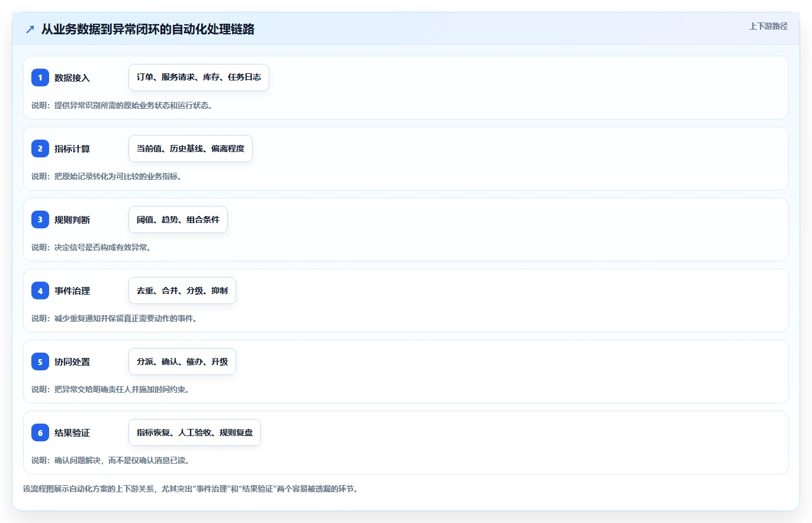The height and width of the screenshot is (523, 812).
Task: Click step number 5 badge for 协同处置
Action: 40,361
